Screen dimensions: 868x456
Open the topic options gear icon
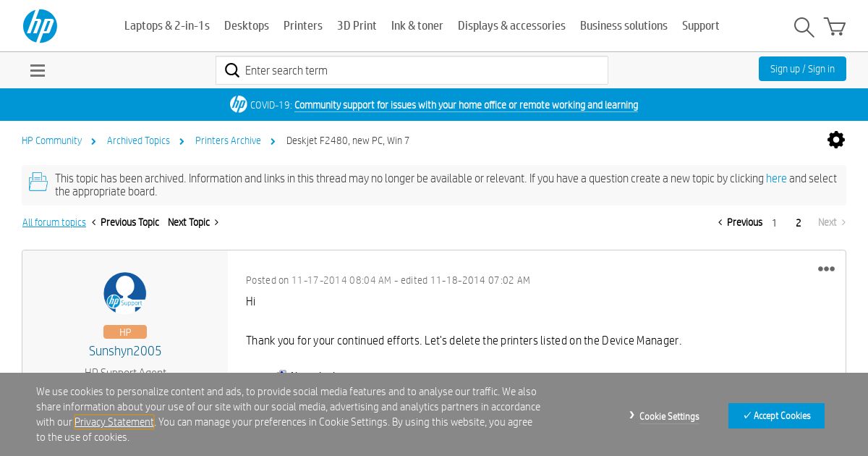pyautogui.click(x=836, y=140)
